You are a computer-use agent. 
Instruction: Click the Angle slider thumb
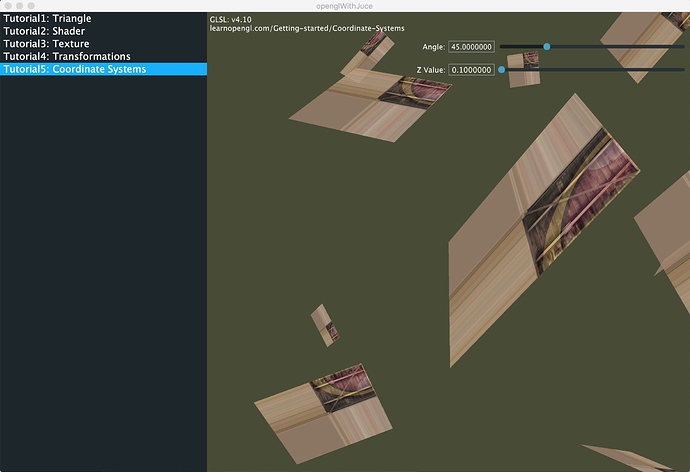(547, 47)
